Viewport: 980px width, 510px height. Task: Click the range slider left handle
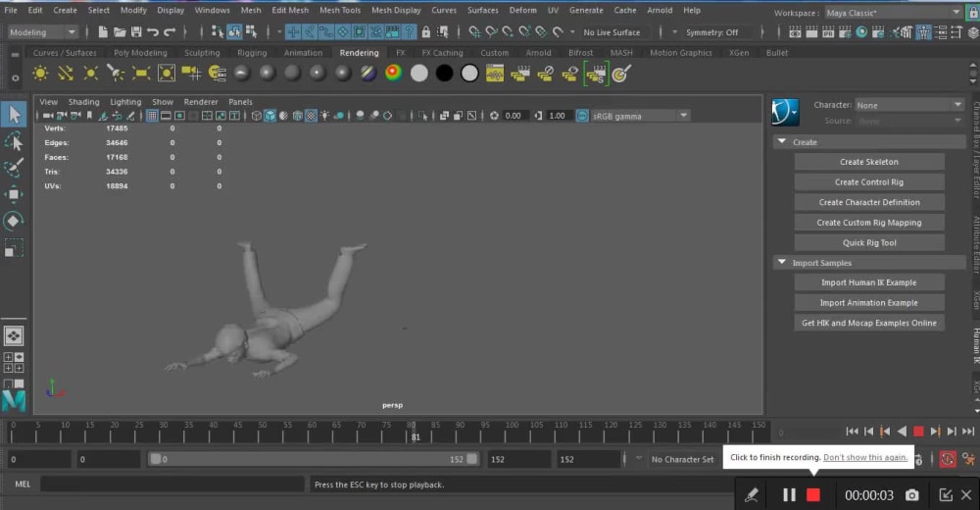click(x=156, y=459)
